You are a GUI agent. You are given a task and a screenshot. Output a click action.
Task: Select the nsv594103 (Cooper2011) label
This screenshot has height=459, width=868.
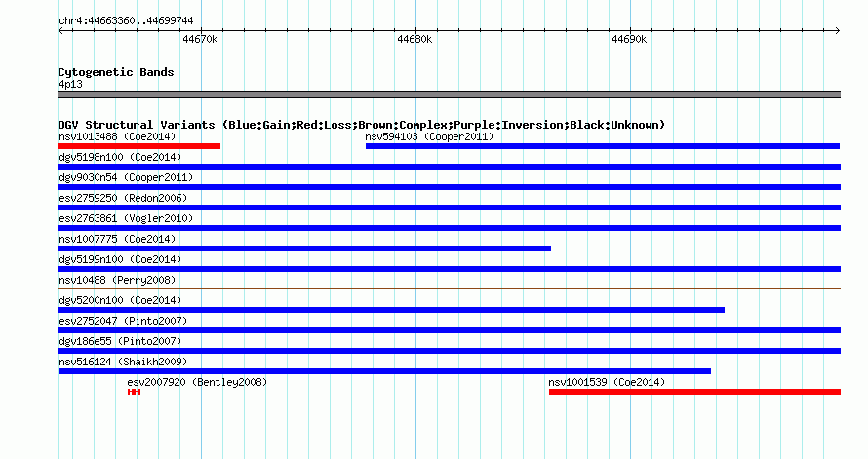coord(429,136)
